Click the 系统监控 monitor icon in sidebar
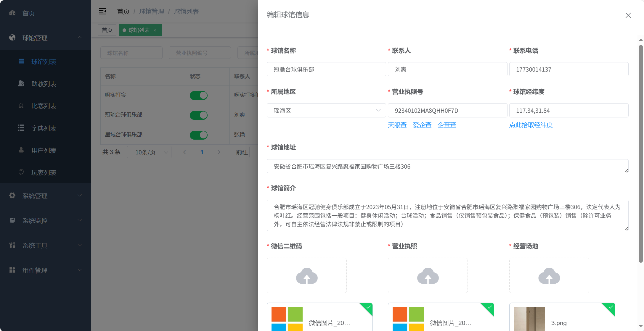The height and width of the screenshot is (331, 644). pyautogui.click(x=12, y=220)
